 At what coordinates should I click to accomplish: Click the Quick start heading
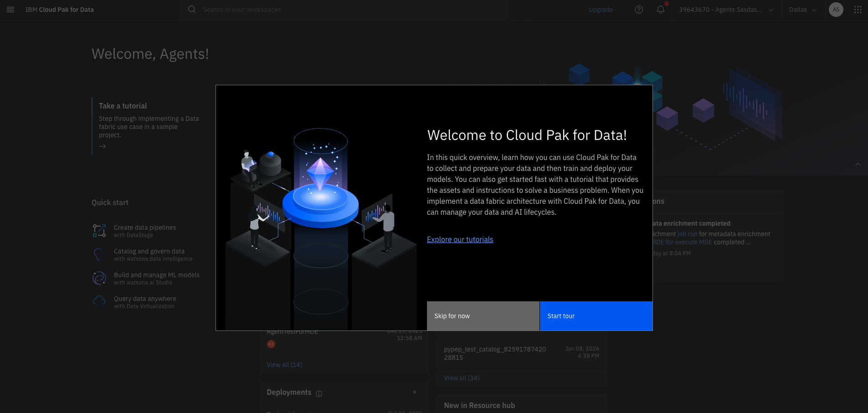point(110,202)
